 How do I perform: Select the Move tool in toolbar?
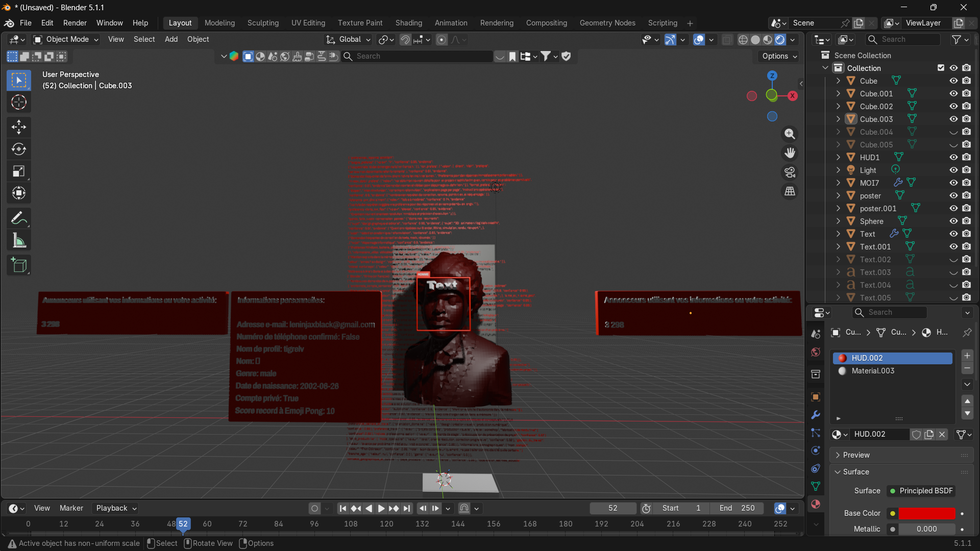[x=19, y=127]
